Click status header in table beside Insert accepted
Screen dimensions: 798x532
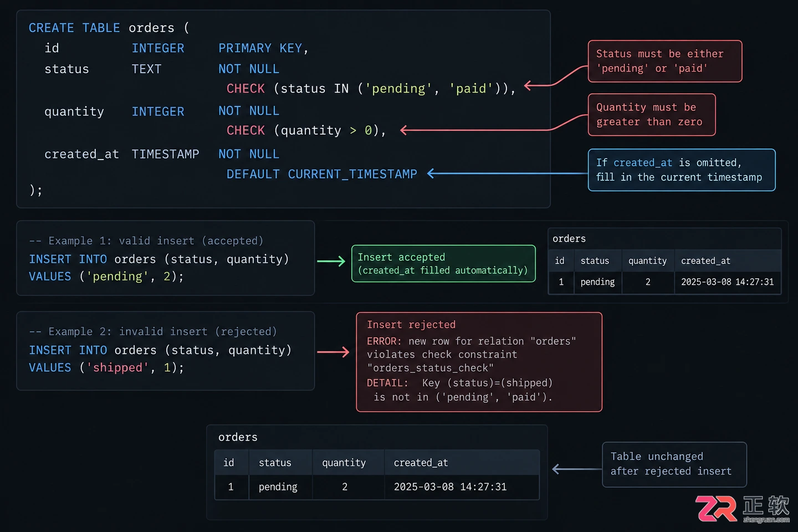(x=595, y=261)
